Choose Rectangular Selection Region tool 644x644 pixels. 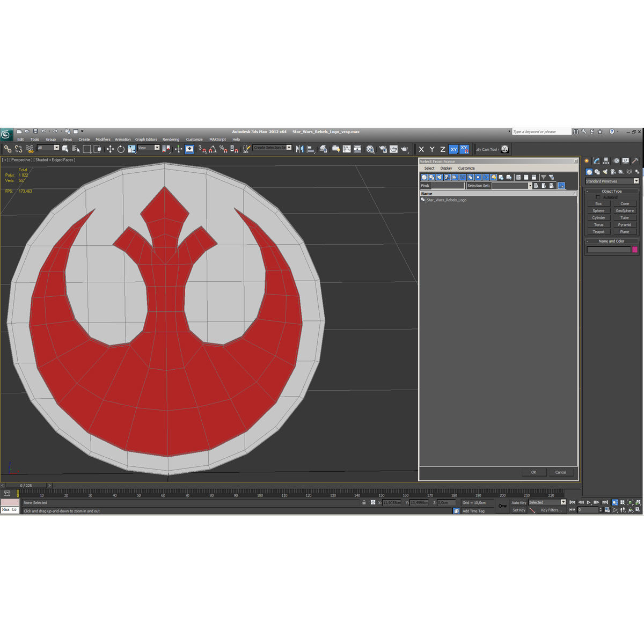click(x=86, y=149)
